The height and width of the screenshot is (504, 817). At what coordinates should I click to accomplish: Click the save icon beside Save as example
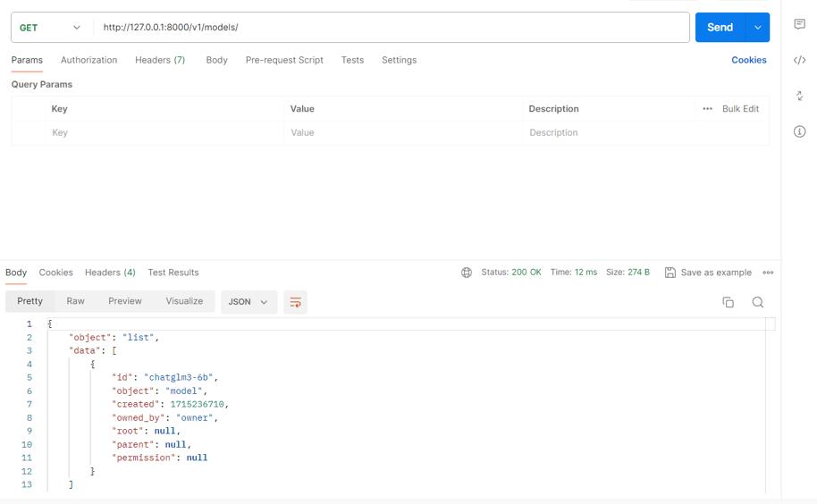[670, 273]
